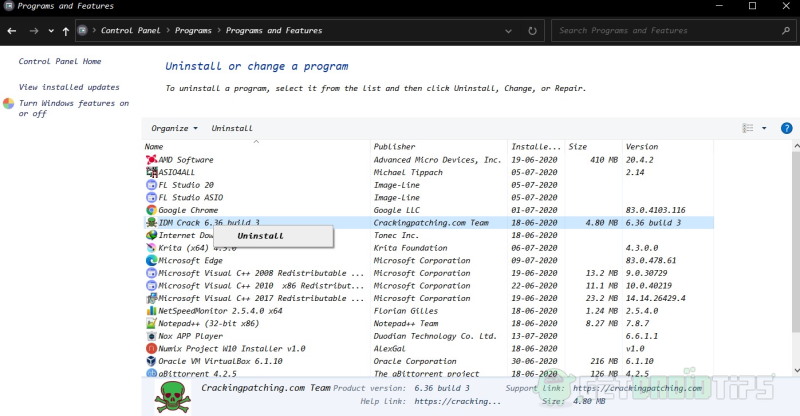Click Uninstall in the toolbar
Image resolution: width=800 pixels, height=416 pixels.
click(x=232, y=128)
